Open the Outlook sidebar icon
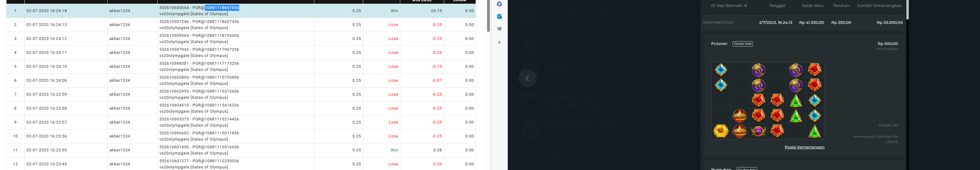Image resolution: width=980 pixels, height=170 pixels. [499, 16]
